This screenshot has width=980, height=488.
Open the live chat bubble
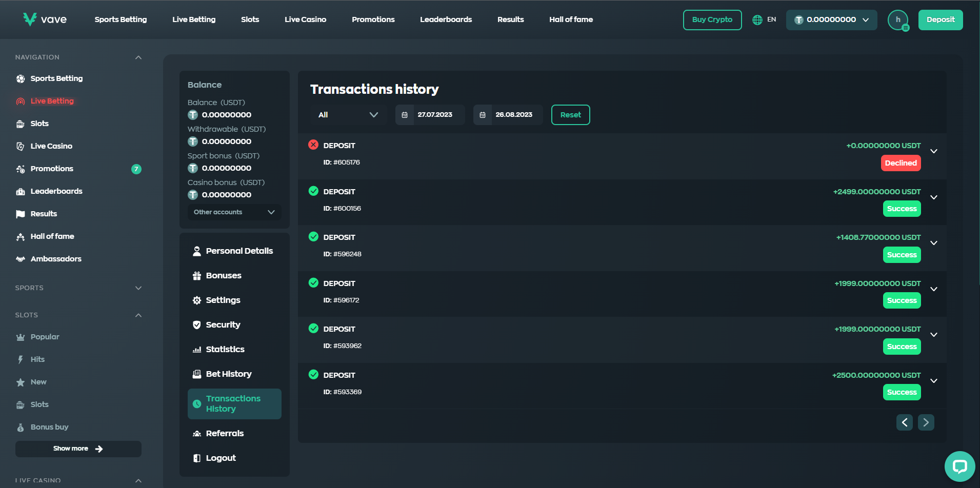959,466
